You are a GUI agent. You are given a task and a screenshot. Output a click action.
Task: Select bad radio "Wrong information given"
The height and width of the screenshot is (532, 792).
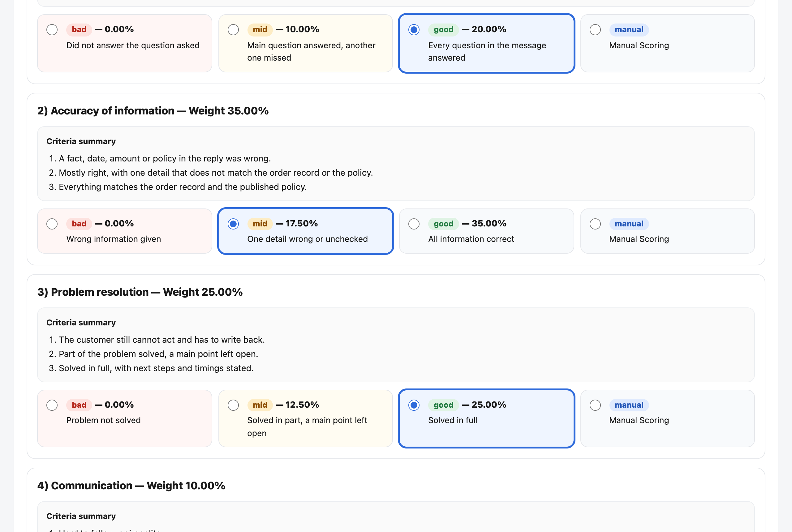pyautogui.click(x=52, y=224)
